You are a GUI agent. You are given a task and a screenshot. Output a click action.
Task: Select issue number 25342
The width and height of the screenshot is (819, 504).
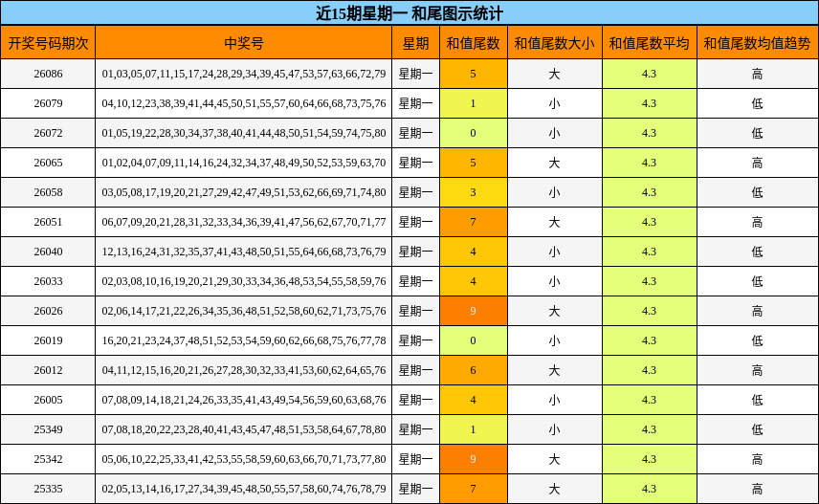[48, 459]
